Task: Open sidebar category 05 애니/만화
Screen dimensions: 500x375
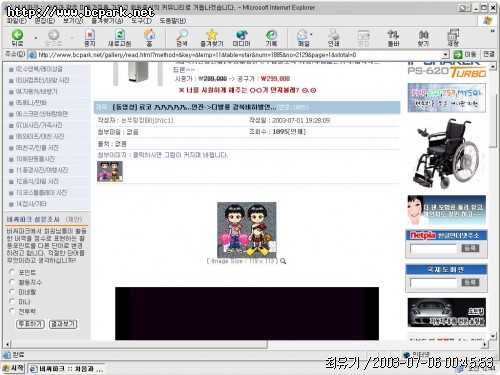Action: 31,103
